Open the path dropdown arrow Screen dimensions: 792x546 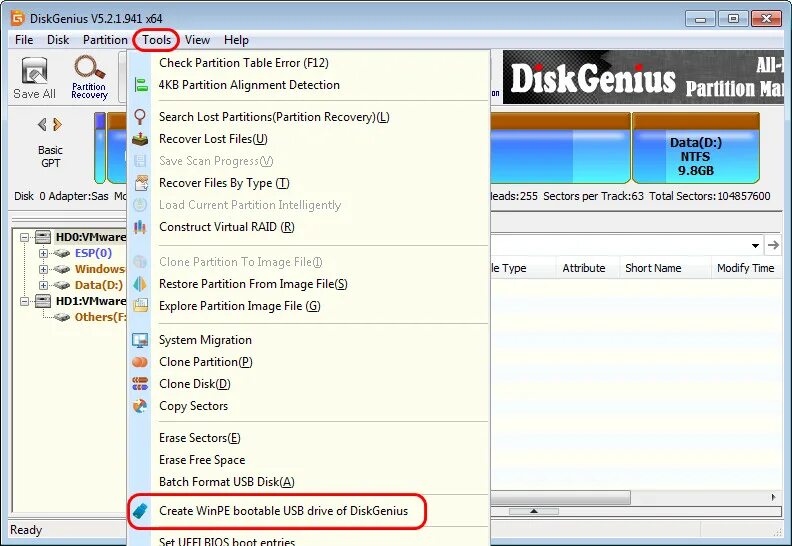755,245
